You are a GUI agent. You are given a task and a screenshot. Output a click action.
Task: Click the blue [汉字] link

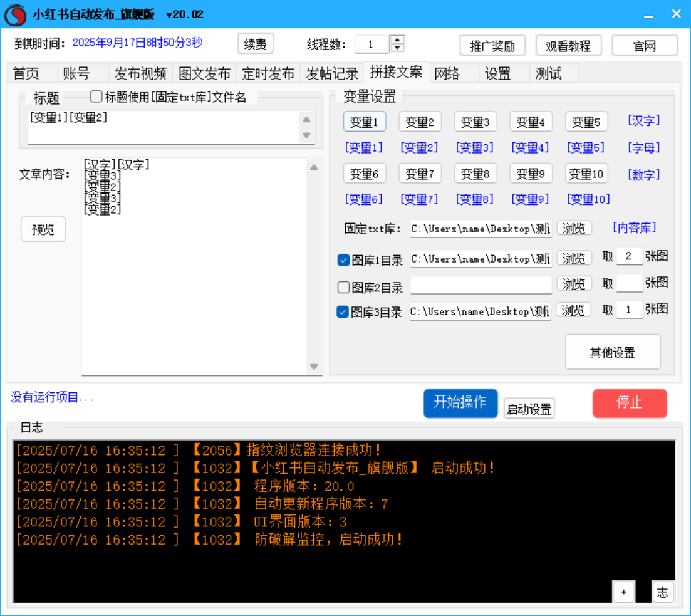(x=644, y=120)
